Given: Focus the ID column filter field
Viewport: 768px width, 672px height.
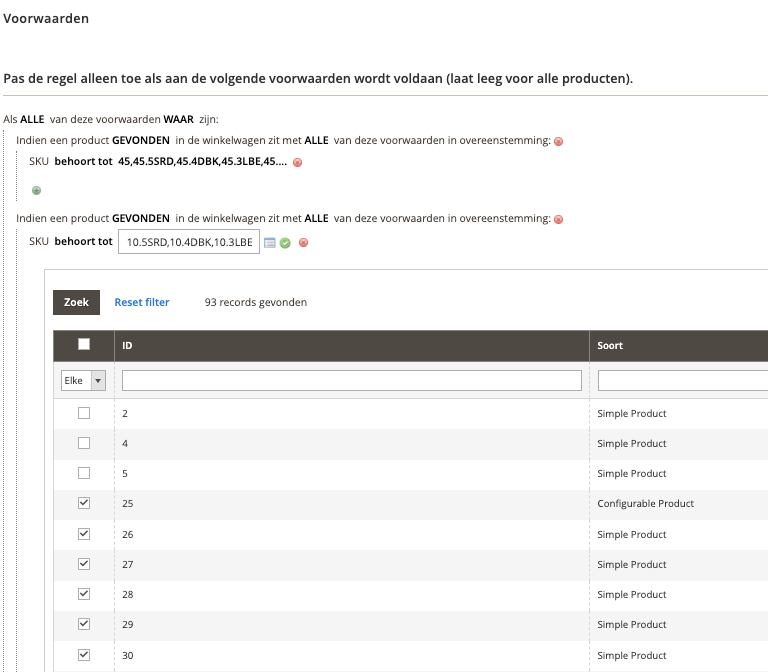Looking at the screenshot, I should coord(352,381).
